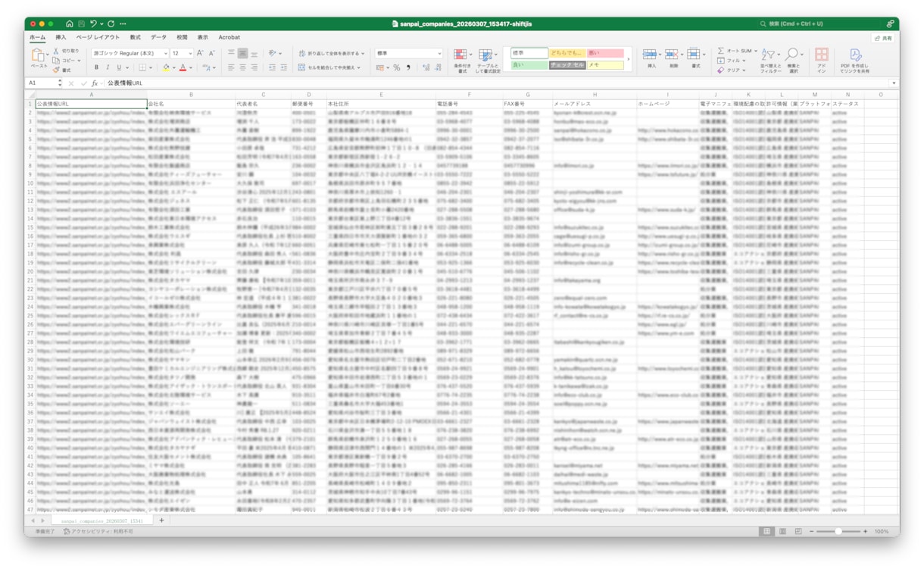Click the 切り取り scissors icon
This screenshot has width=924, height=569.
click(57, 51)
